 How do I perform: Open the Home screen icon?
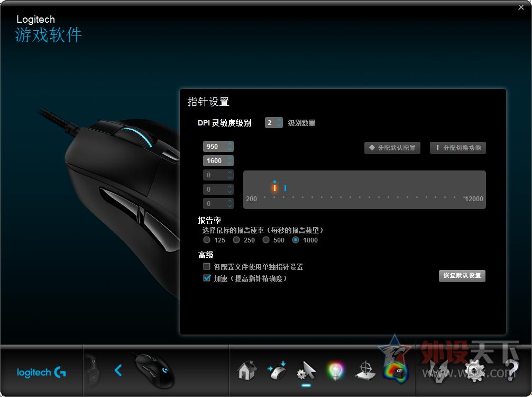point(246,371)
